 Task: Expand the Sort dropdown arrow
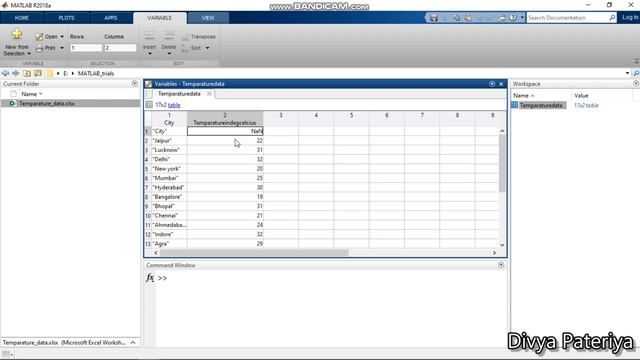pos(207,48)
